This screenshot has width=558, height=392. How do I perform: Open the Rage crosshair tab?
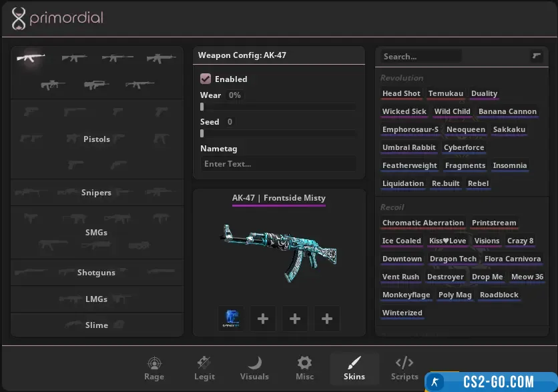[154, 368]
